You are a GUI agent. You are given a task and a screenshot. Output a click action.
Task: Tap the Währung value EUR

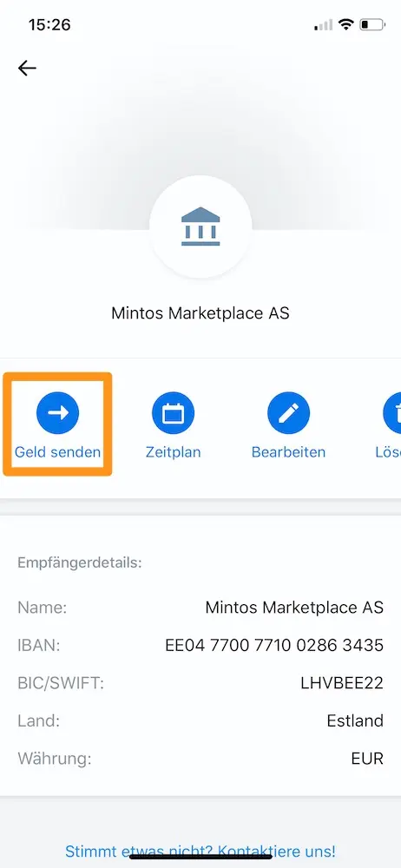click(367, 759)
